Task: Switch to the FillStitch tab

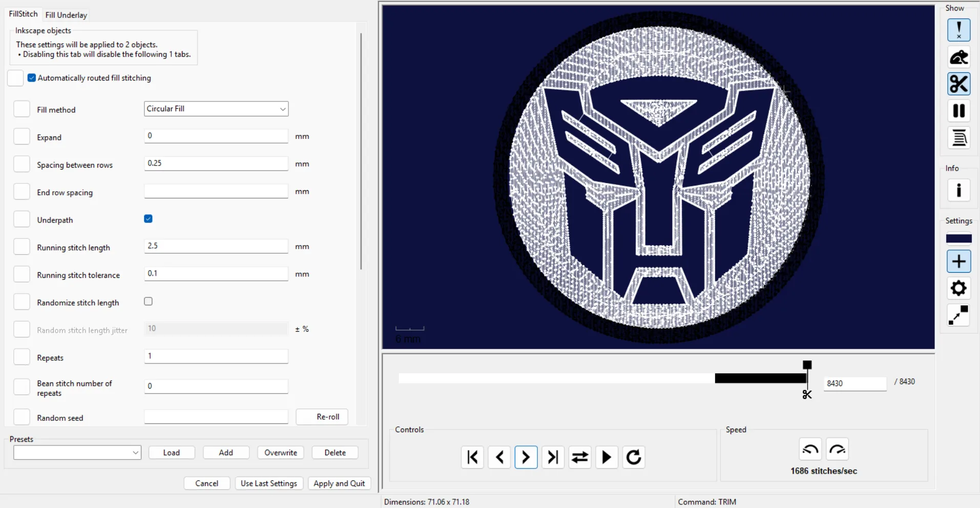Action: 23,14
